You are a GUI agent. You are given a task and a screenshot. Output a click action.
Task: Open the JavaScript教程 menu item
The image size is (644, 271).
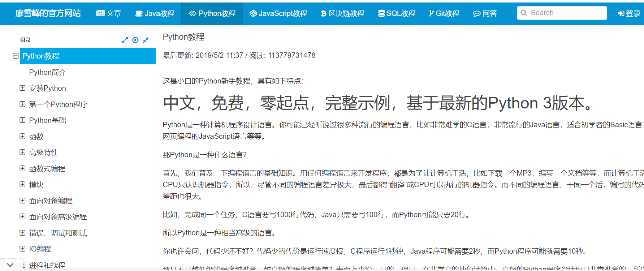(x=278, y=13)
